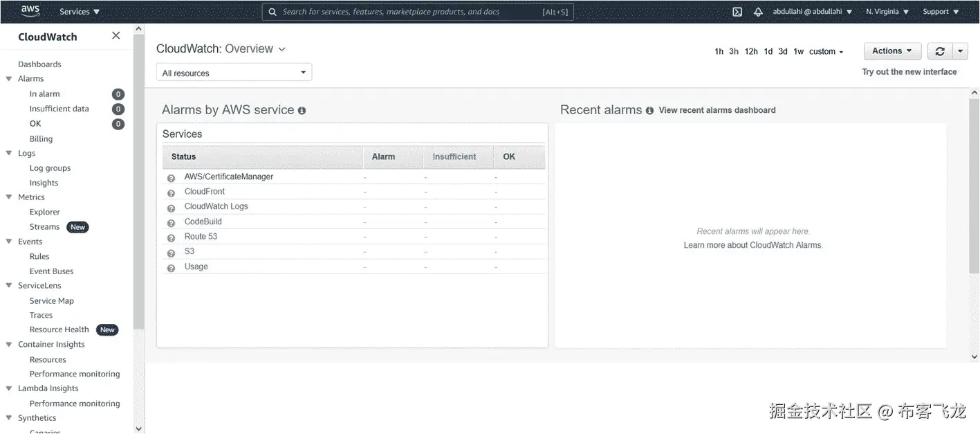Click the sidebar vertical scrollbar
This screenshot has height=434, width=980.
tap(139, 180)
